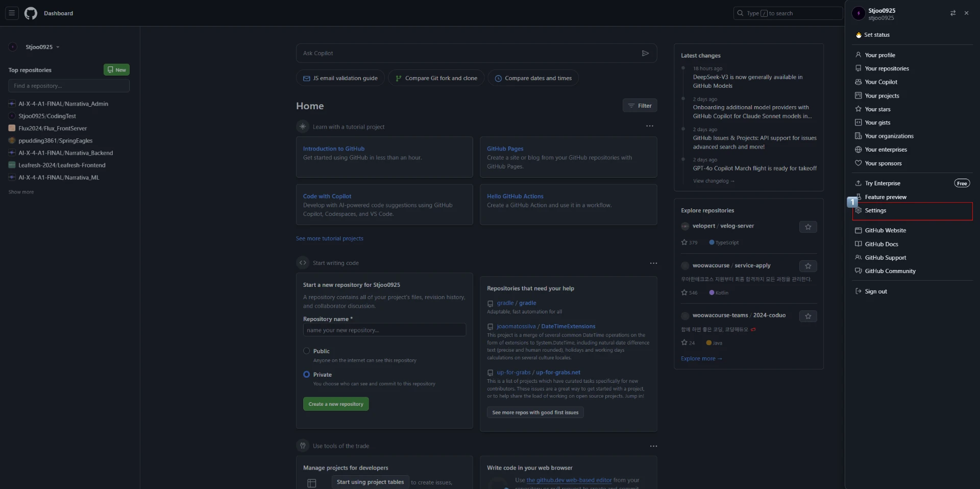The image size is (980, 489).
Task: Click the Flux2024/Flux_FrontServer repo avatar
Action: (12, 128)
